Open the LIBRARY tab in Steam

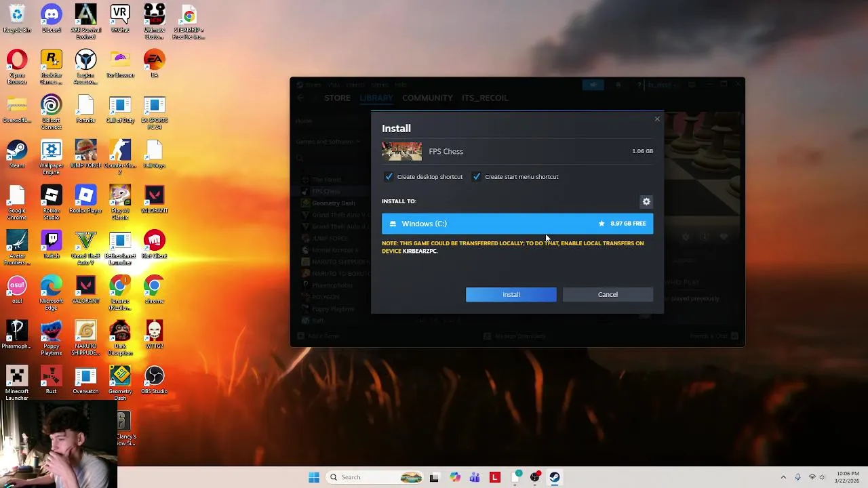[x=376, y=98]
